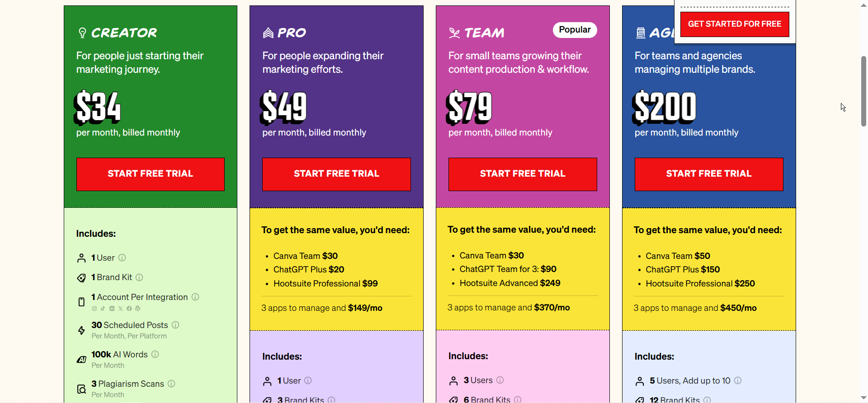The image size is (868, 403).
Task: Click the info icon beside Pro plan's 1 User
Action: point(308,380)
